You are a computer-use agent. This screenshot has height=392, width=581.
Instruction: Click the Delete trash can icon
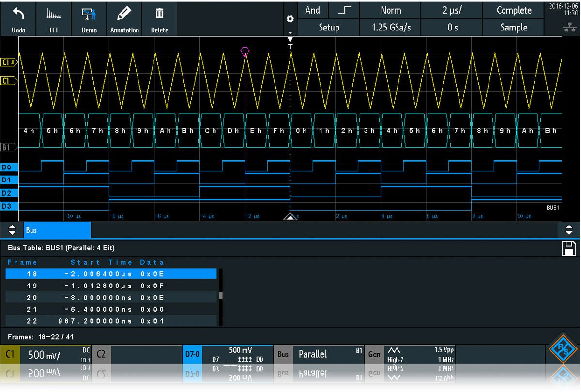coord(159,14)
